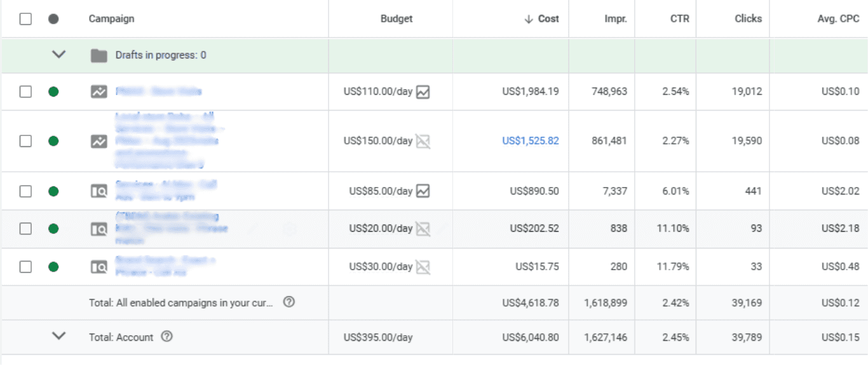Expand the Total: Account row chevron
868x365 pixels.
coord(58,336)
